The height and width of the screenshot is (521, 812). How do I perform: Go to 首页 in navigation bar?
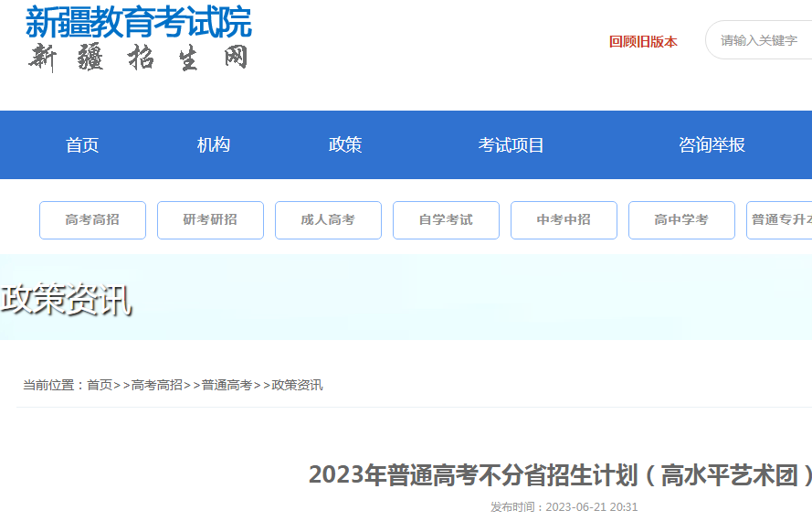point(82,144)
